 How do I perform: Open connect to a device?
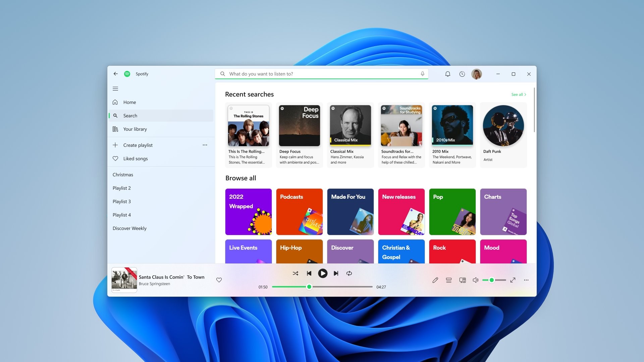pyautogui.click(x=462, y=280)
